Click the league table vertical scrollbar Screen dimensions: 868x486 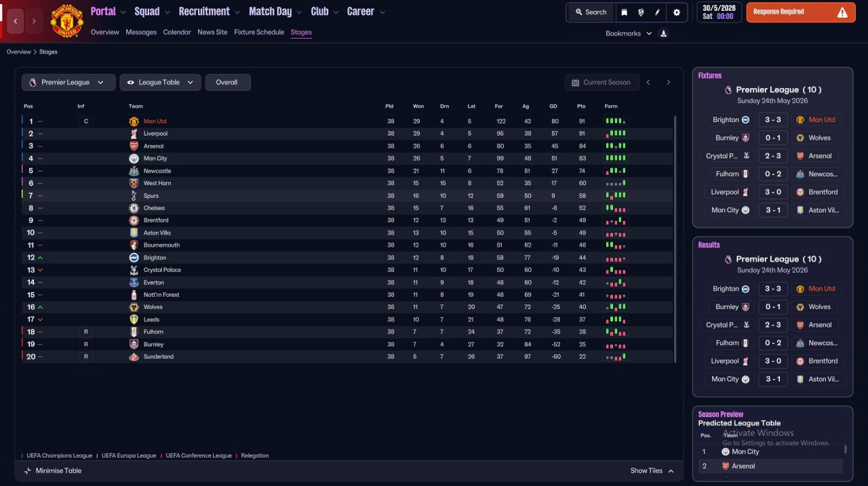(675, 239)
